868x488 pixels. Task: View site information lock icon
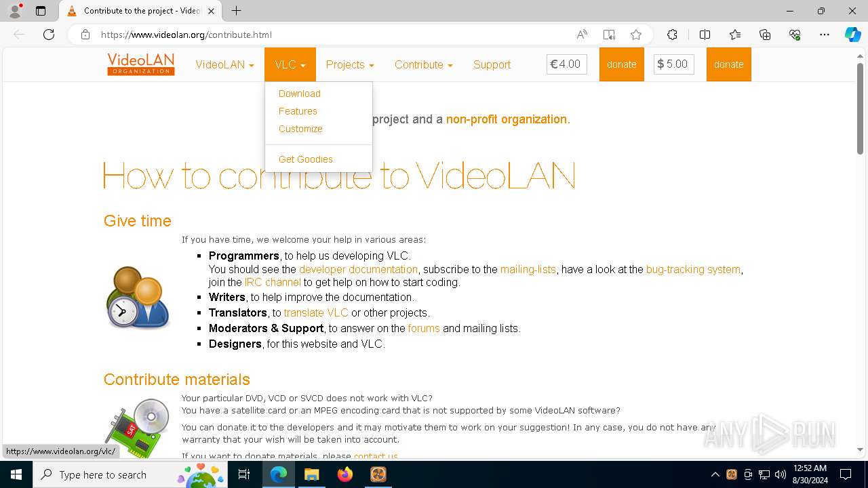tap(85, 35)
